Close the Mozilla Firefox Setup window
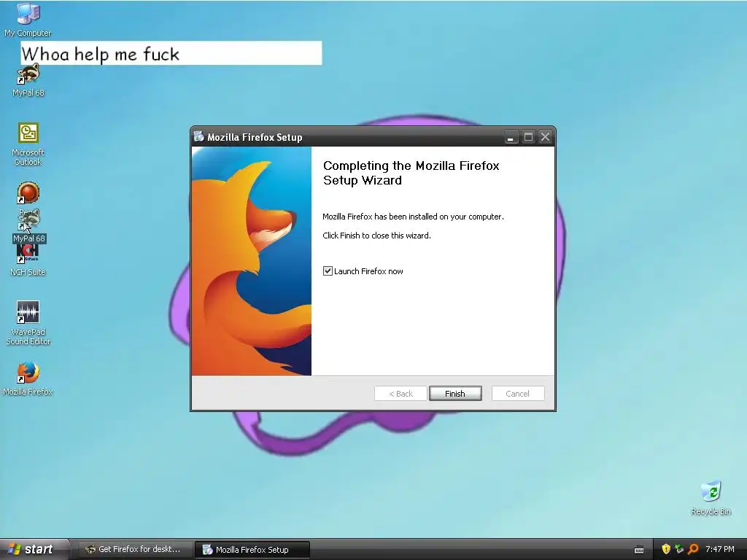This screenshot has height=560, width=747. click(545, 137)
